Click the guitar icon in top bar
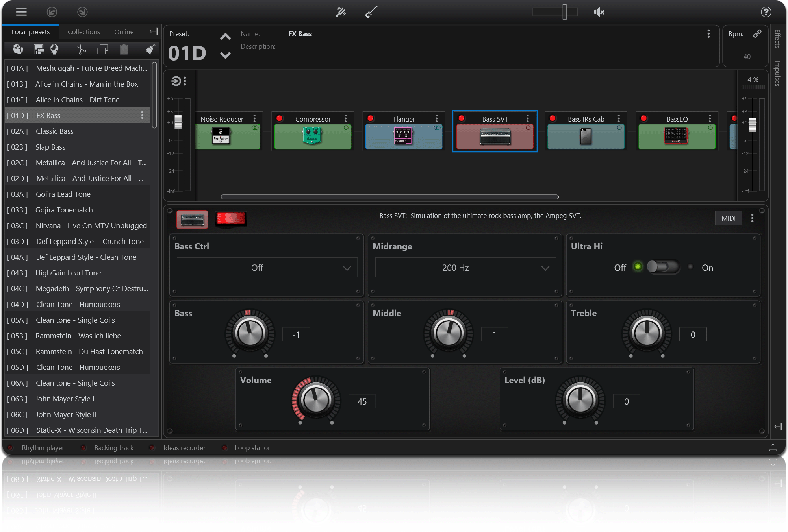The width and height of the screenshot is (788, 532). 371,12
